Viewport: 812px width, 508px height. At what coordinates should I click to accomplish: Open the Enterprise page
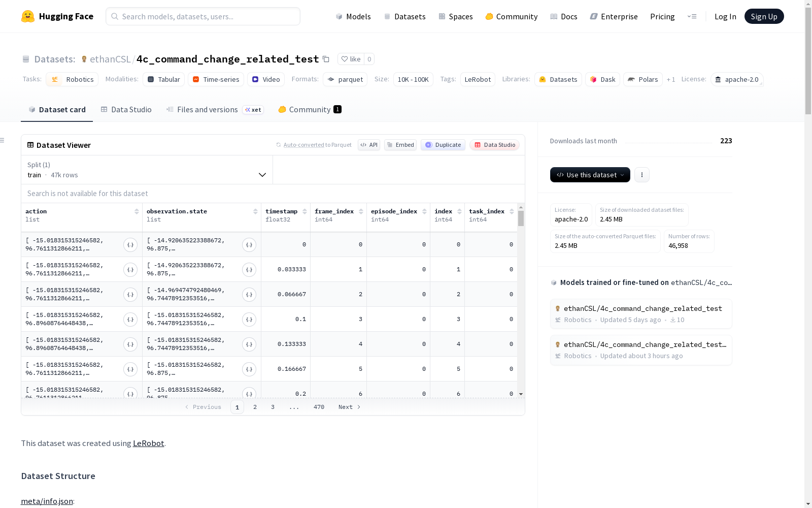click(614, 17)
